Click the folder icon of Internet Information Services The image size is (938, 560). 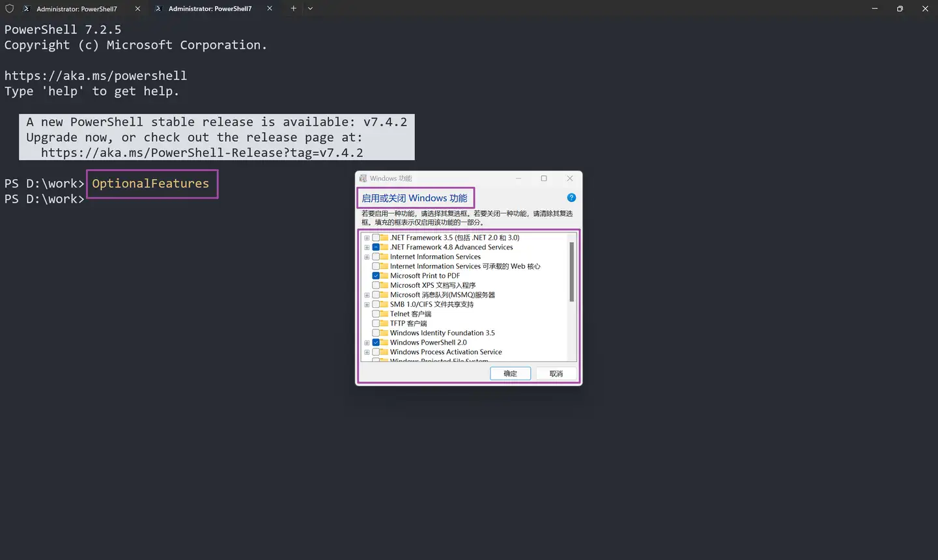(x=384, y=257)
